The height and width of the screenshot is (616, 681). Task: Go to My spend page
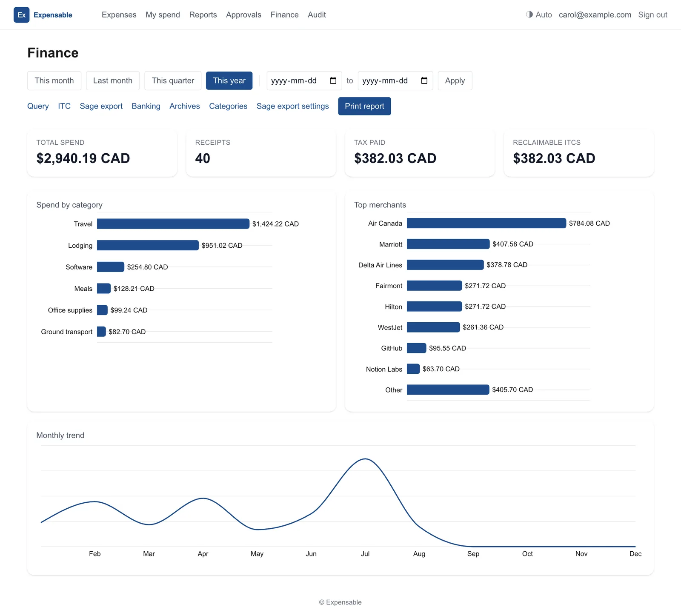(163, 15)
